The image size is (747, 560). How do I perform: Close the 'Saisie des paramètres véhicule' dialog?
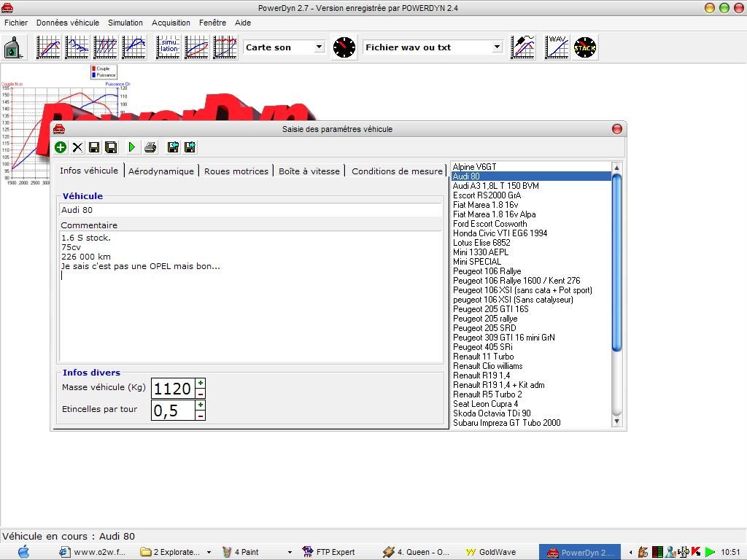point(617,129)
